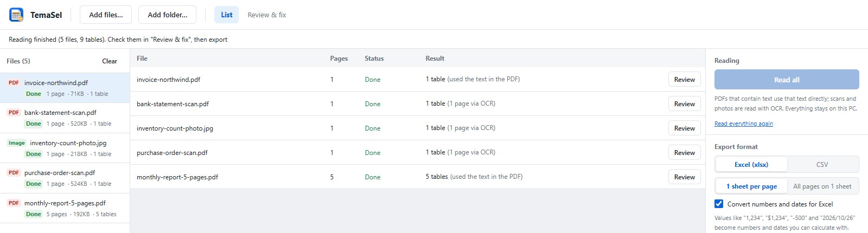The height and width of the screenshot is (233, 868).
Task: Choose 1 sheet per page option
Action: click(751, 186)
